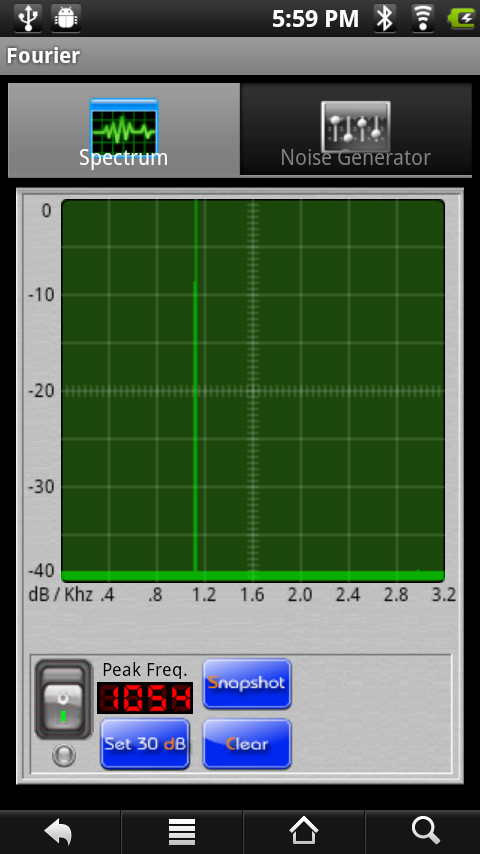Viewport: 480px width, 854px height.
Task: Click the 3.2 frequency axis label
Action: pos(444,595)
